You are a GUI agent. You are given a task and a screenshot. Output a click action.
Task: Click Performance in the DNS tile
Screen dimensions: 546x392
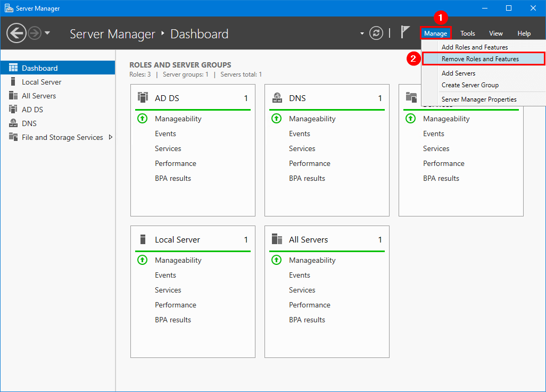(x=310, y=163)
